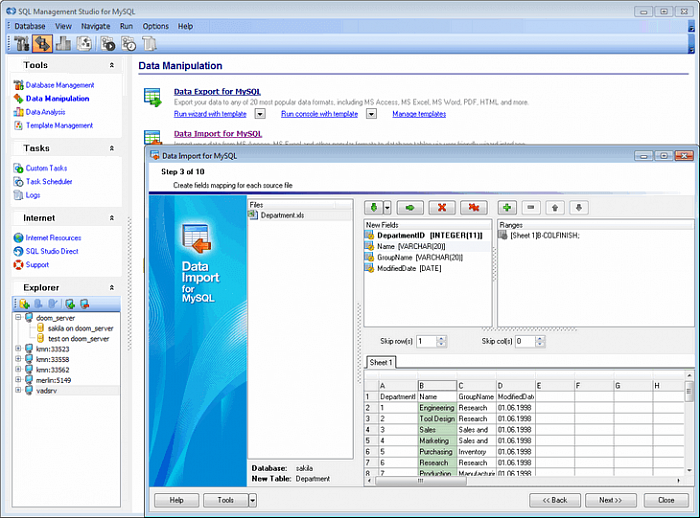
Task: Click the Department.xls file icon
Action: click(253, 215)
